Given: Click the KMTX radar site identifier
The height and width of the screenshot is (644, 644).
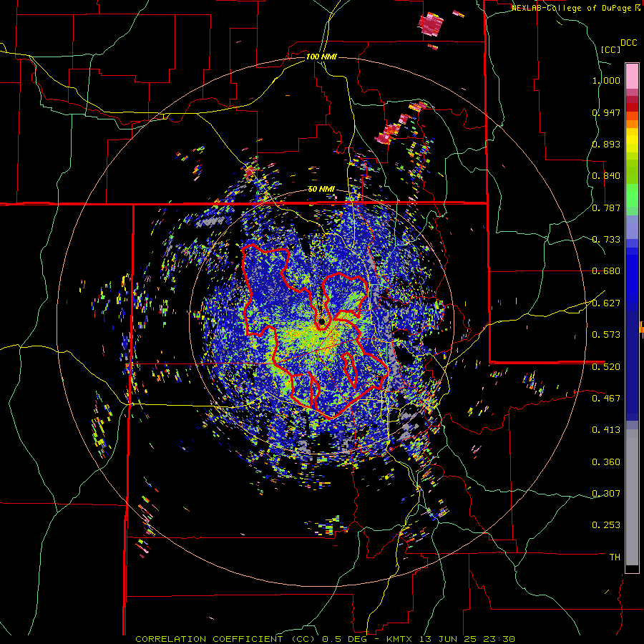Looking at the screenshot, I should pyautogui.click(x=401, y=639).
